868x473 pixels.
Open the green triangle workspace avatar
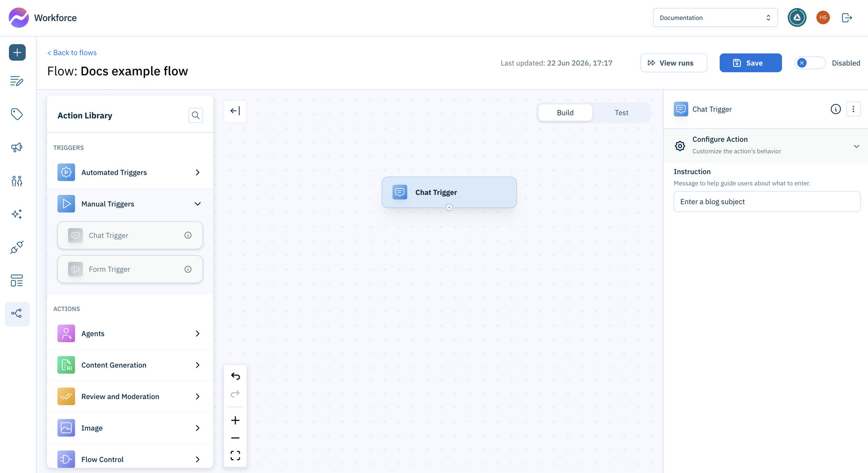(797, 18)
